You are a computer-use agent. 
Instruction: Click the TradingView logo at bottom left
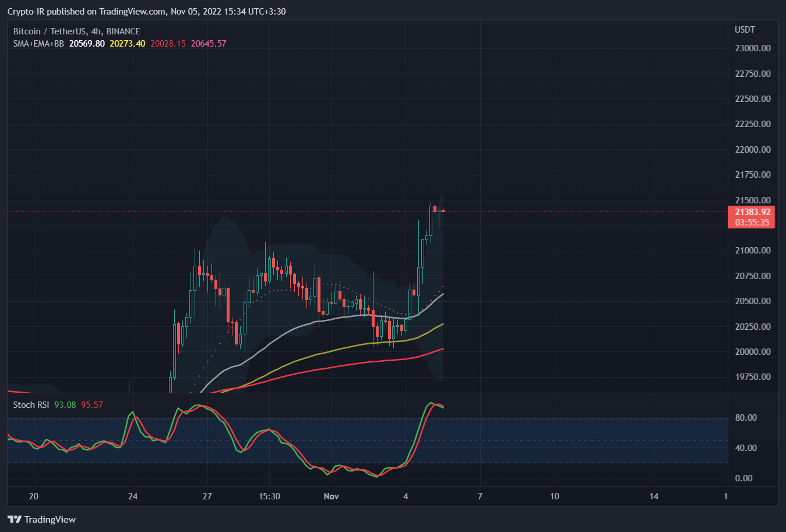coord(41,519)
